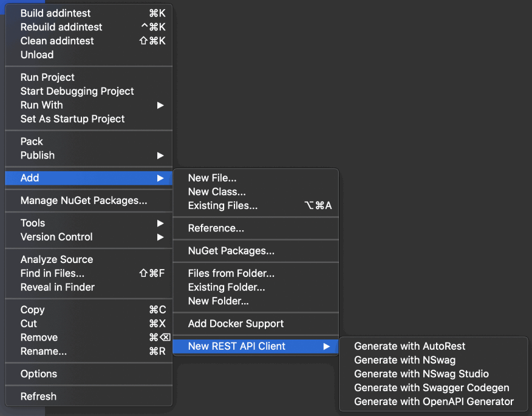
Task: Choose Find in Files…
Action: click(x=89, y=273)
